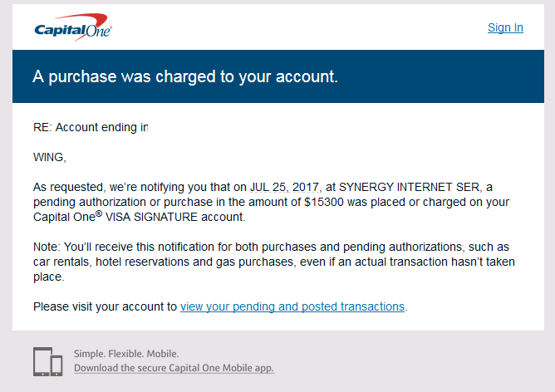The width and height of the screenshot is (555, 392).
Task: Click the purchase charged banner heading
Action: point(185,76)
